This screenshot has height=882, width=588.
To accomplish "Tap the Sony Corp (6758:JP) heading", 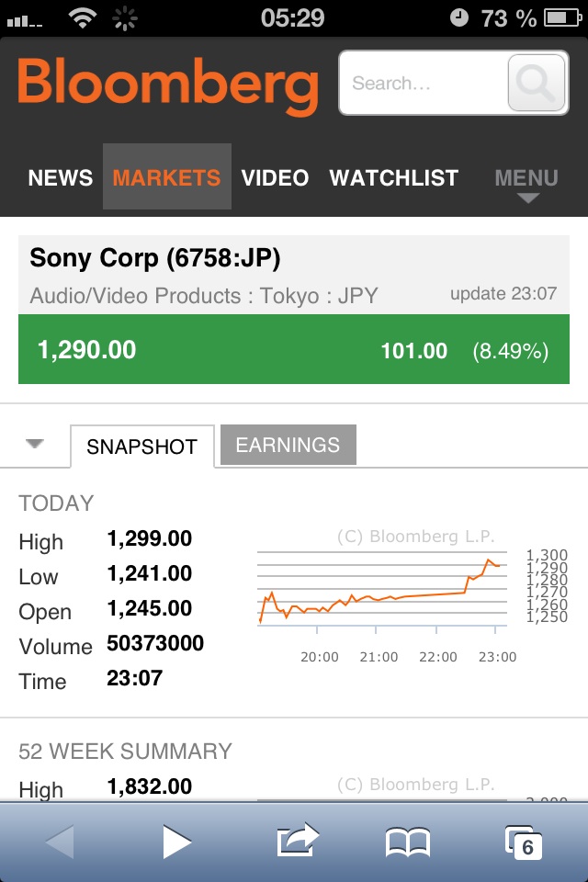I will tap(155, 258).
